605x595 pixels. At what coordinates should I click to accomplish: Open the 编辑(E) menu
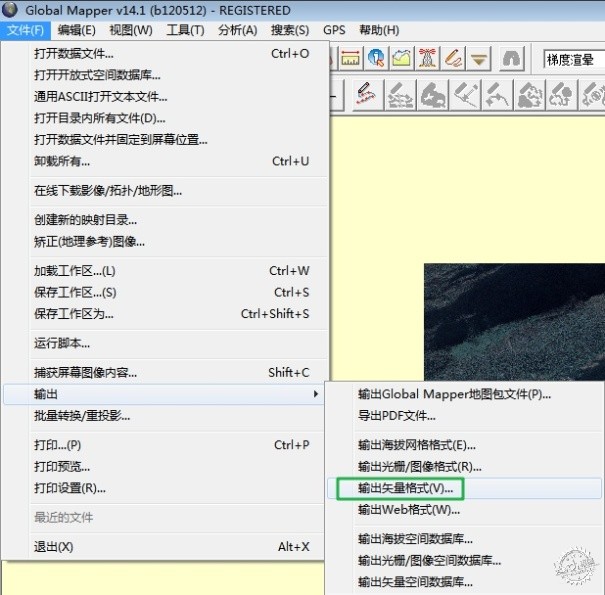[76, 30]
